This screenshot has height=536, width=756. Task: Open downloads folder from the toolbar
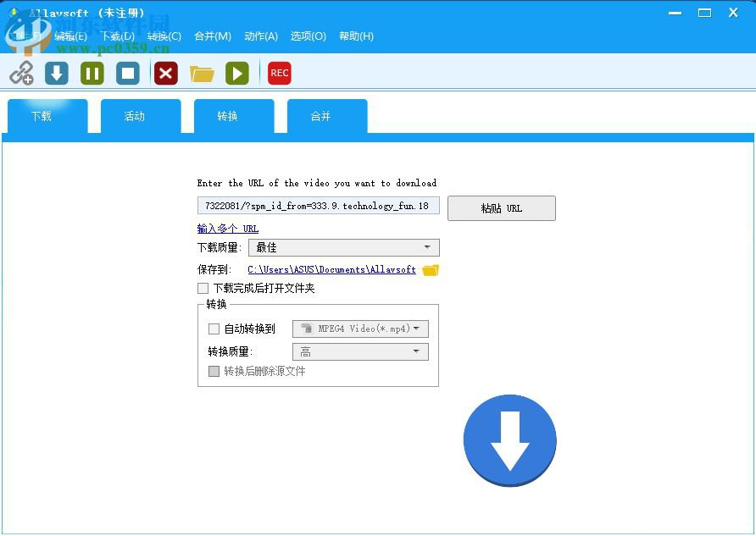click(202, 73)
